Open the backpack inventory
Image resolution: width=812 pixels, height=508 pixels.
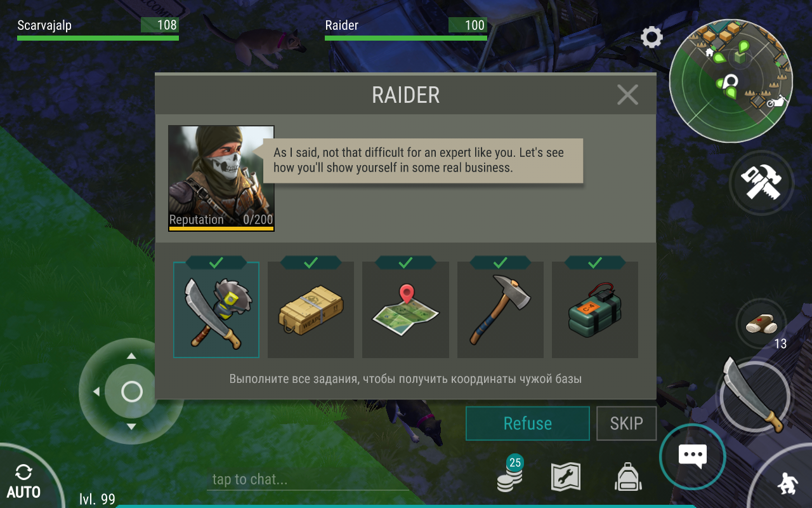tap(628, 476)
